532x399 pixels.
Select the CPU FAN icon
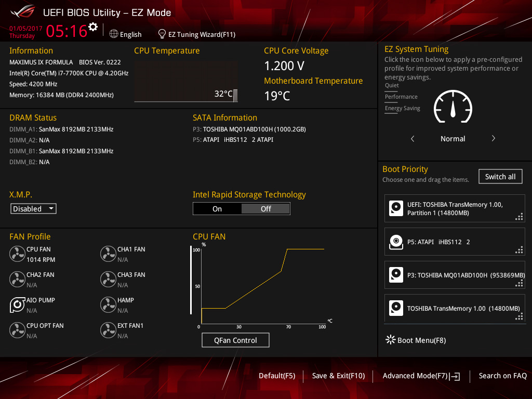pos(17,254)
